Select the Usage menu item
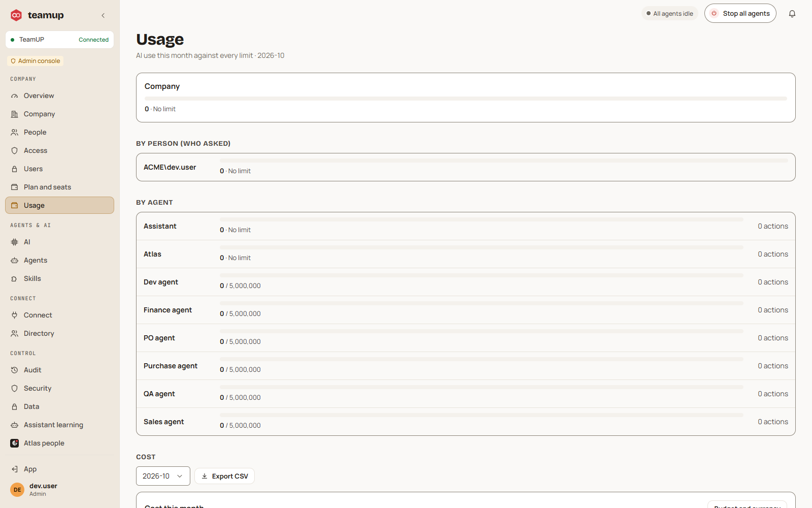This screenshot has height=508, width=812. tap(59, 205)
